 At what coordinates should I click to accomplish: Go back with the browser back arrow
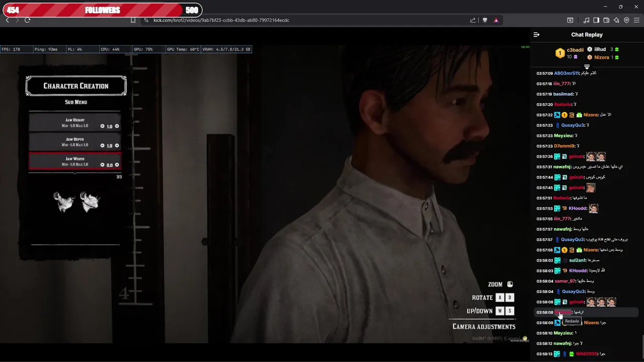(x=7, y=20)
